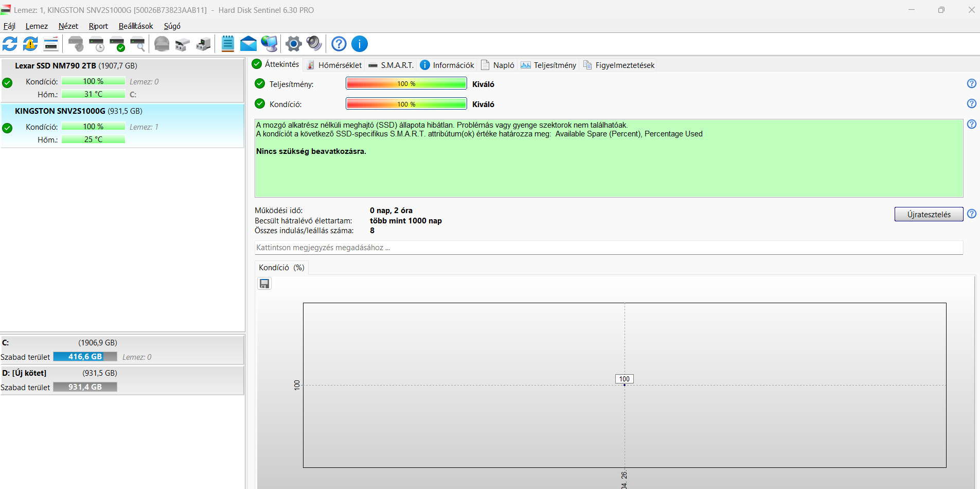The height and width of the screenshot is (489, 980).
Task: Open the Fájl menu
Action: pos(9,26)
